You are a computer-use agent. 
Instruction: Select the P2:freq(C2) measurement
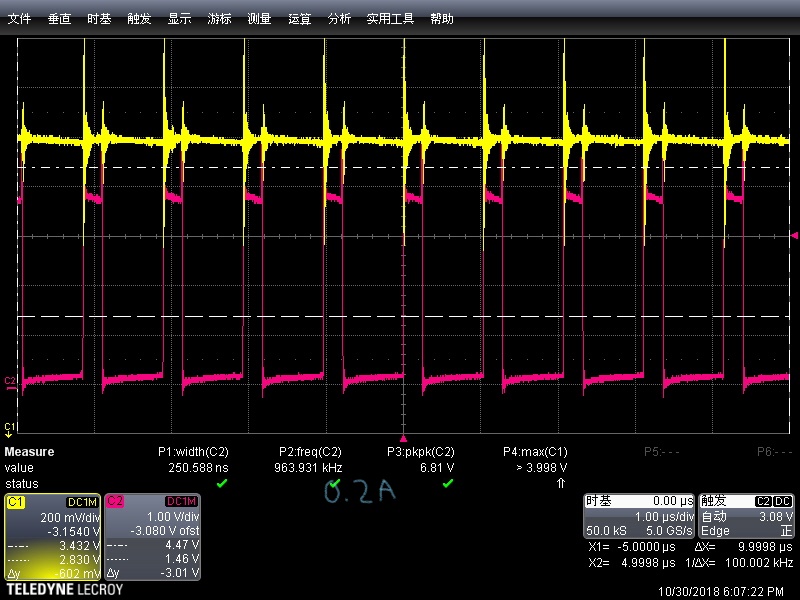pos(310,452)
